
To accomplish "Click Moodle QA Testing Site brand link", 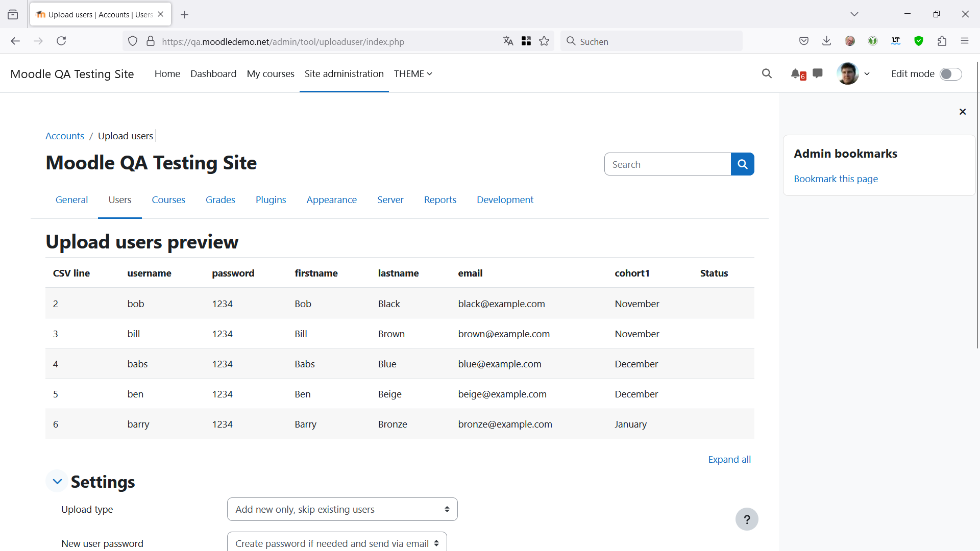I will (x=72, y=74).
